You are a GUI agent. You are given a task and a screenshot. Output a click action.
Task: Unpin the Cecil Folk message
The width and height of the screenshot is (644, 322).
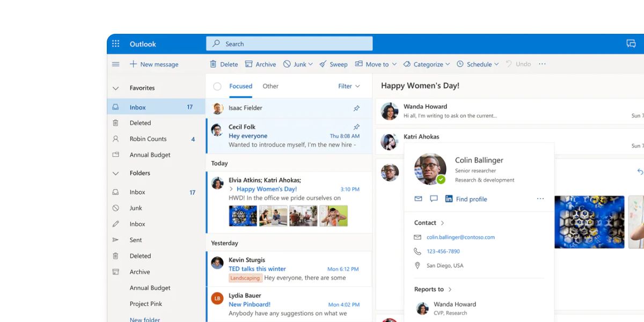pos(356,127)
